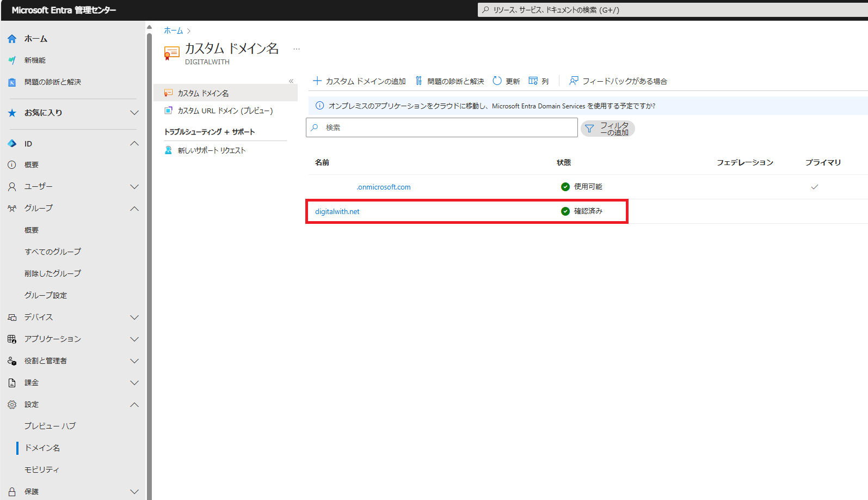Open the グループ 概要 sub-item
The width and height of the screenshot is (868, 500).
click(32, 230)
